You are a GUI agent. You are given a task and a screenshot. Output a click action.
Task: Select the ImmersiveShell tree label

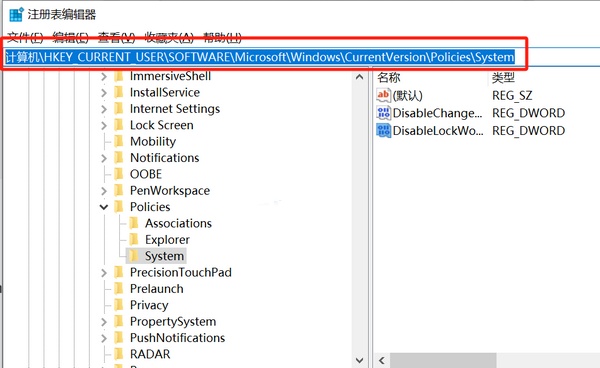point(170,76)
